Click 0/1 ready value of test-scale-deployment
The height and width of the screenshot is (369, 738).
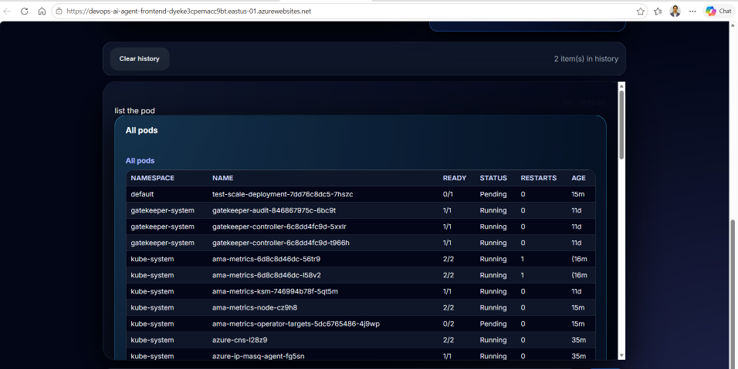click(448, 194)
